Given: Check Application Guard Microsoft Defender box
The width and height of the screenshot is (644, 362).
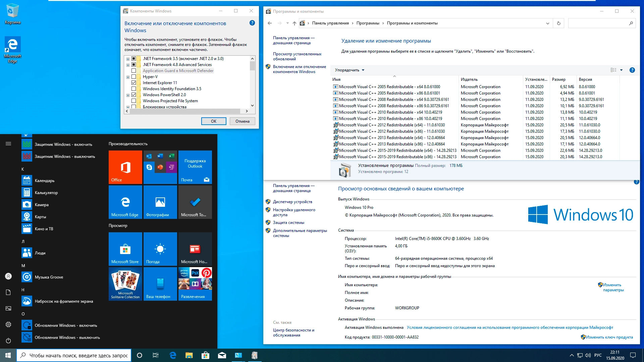Looking at the screenshot, I should point(133,71).
